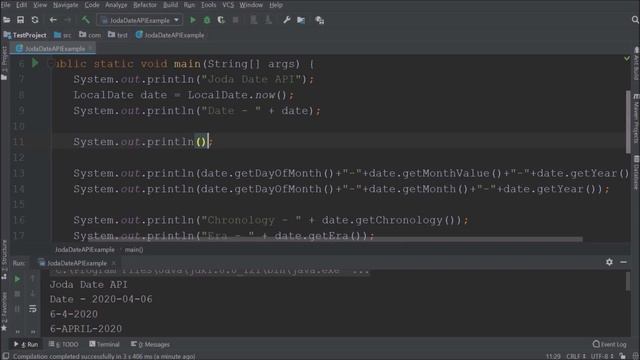Click the com package breadcrumb
Screen dimensions: 640x360
[90, 35]
